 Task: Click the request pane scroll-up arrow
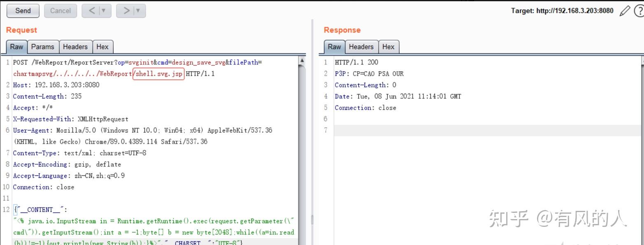tap(302, 61)
